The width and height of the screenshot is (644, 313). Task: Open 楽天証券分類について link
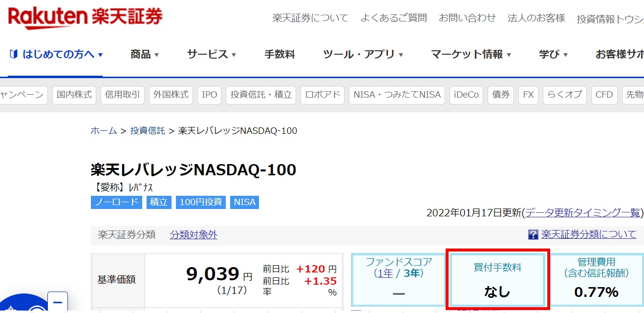point(589,235)
